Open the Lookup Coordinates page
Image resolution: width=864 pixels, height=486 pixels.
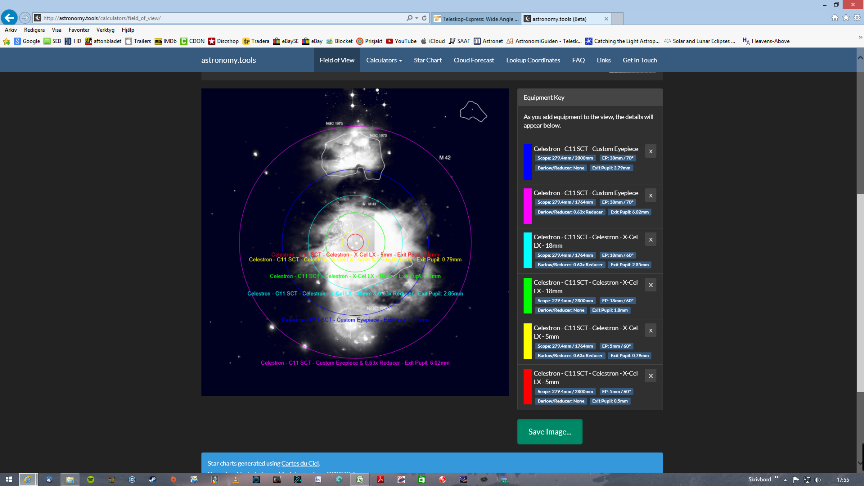[533, 60]
